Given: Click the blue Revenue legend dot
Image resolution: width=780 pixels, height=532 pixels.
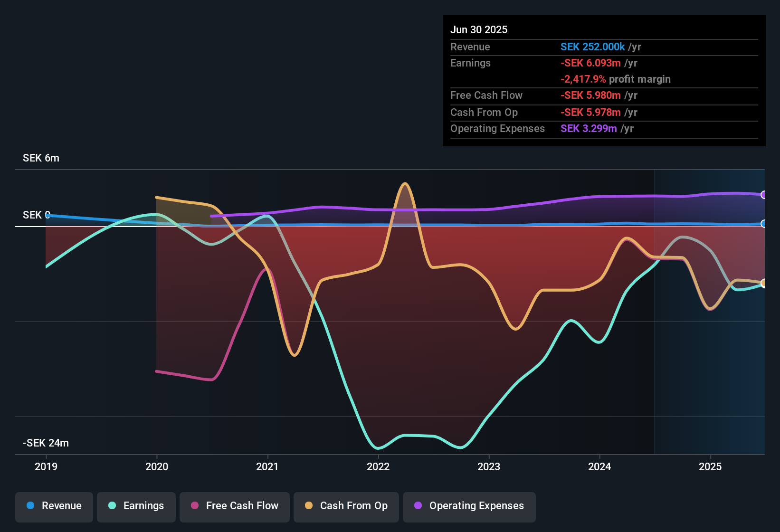Looking at the screenshot, I should 30,505.
